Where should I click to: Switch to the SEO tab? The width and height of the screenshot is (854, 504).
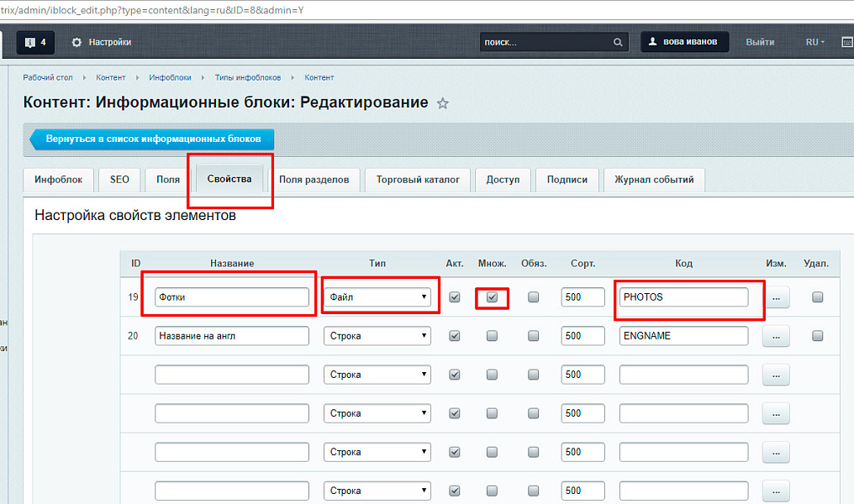119,180
